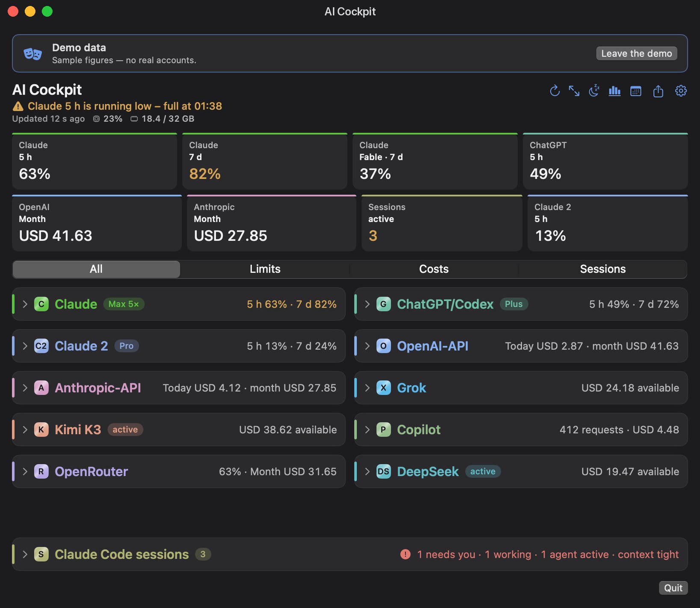Screen dimensions: 700x608
Task: Click the Quit button
Action: click(673, 588)
